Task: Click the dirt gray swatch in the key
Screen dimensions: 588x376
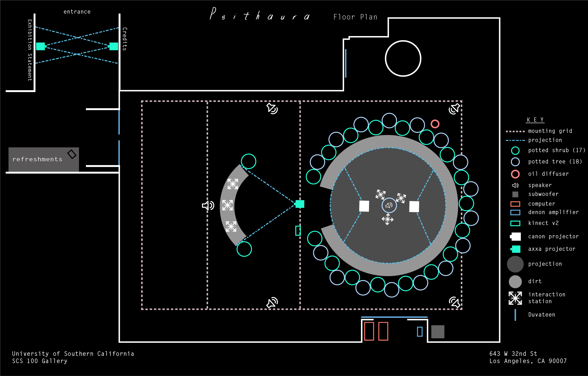Action: pos(515,281)
